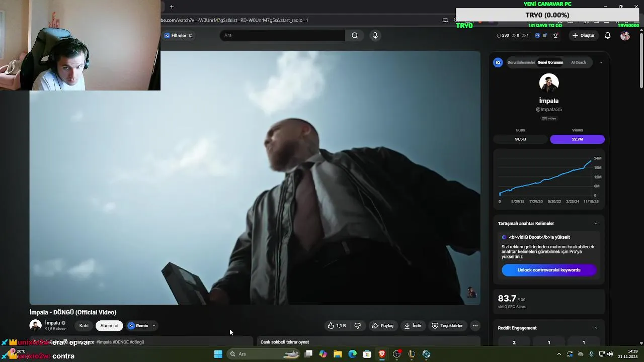Switch to Genel Görünüm tab

550,62
